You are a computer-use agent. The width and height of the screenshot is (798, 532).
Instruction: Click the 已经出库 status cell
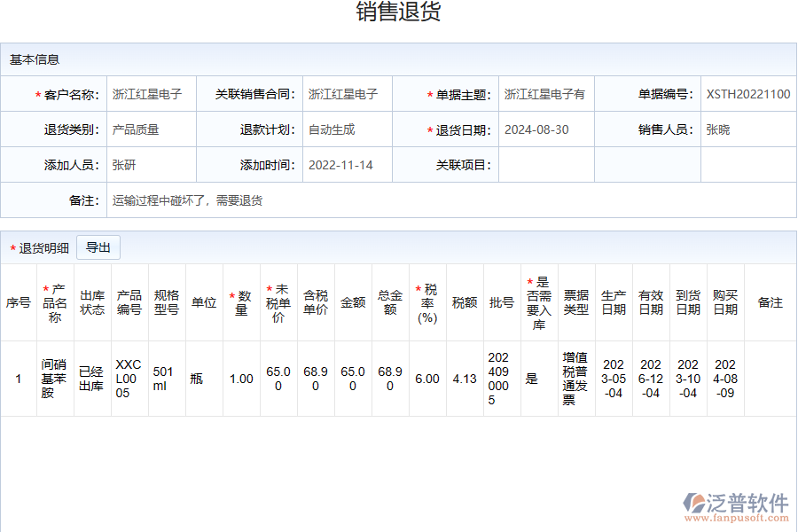(90, 379)
